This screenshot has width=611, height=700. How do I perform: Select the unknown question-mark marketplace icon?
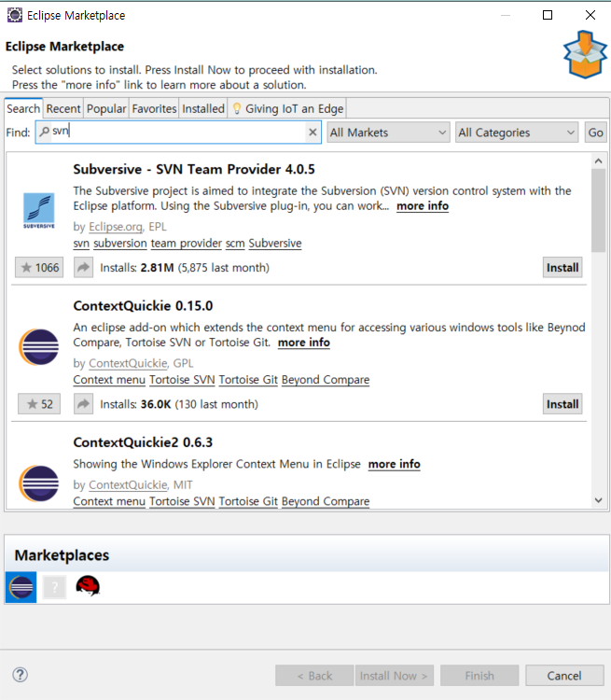pyautogui.click(x=54, y=587)
